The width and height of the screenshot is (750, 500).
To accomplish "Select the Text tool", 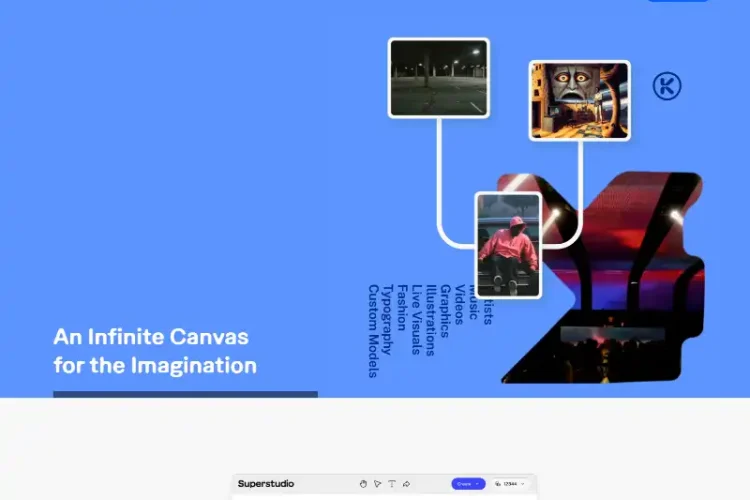I will (392, 484).
